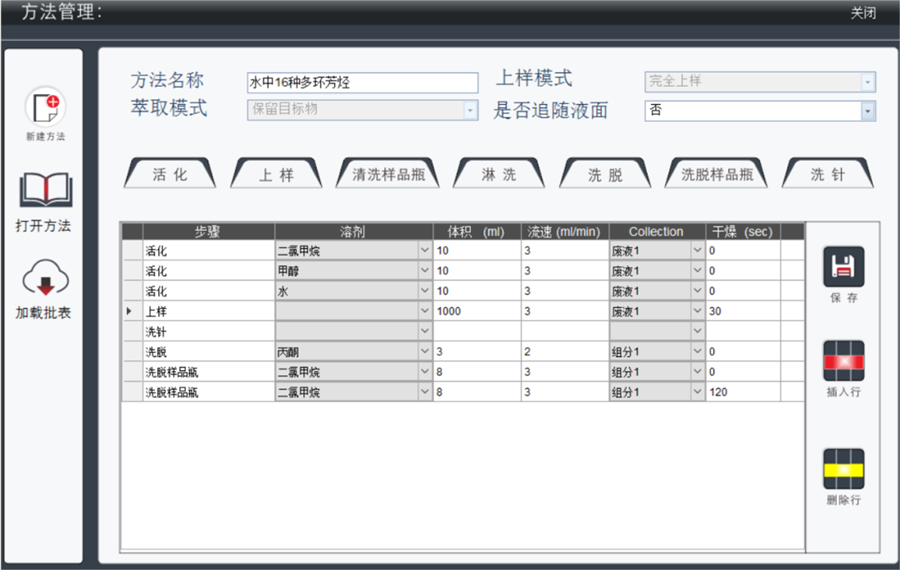This screenshot has height=570, width=900.
Task: Insert a row using the red 插入行 icon
Action: pos(842,360)
